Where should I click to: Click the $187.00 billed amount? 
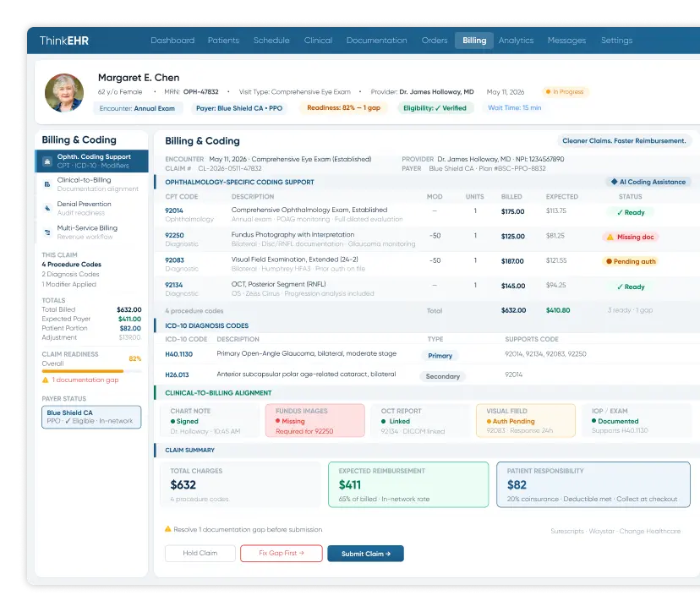pos(512,261)
